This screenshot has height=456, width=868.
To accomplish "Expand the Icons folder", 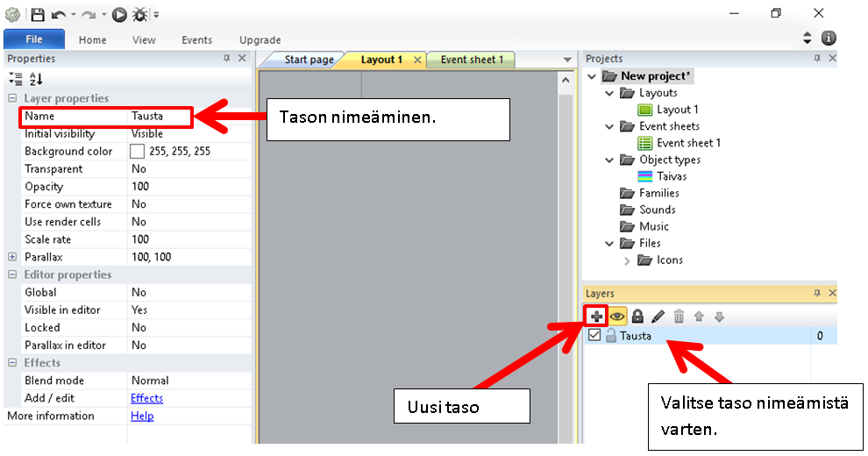I will (627, 260).
